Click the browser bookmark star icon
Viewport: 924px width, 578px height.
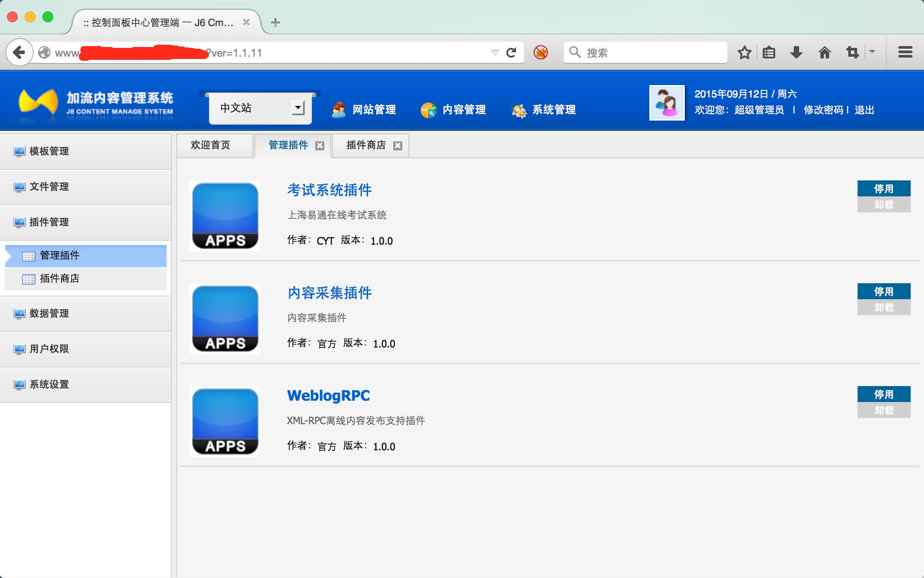coord(744,53)
